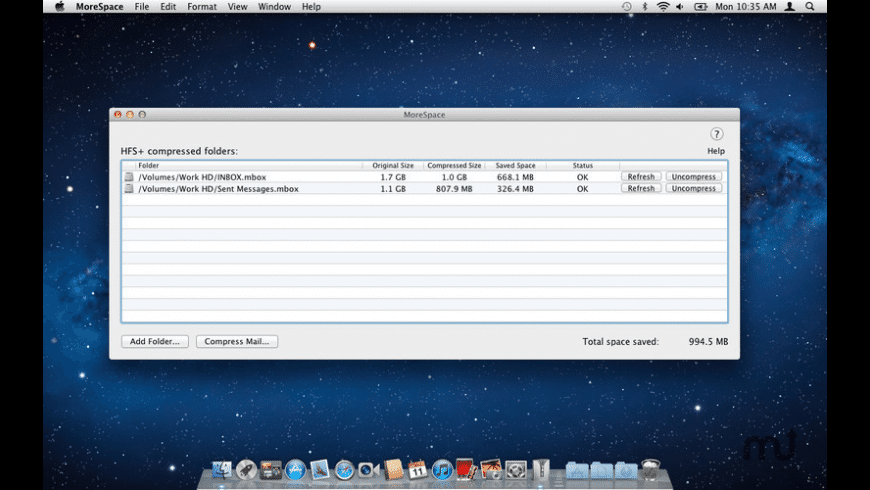Open Mail stamp icon in dock
This screenshot has width=870, height=490.
(320, 470)
